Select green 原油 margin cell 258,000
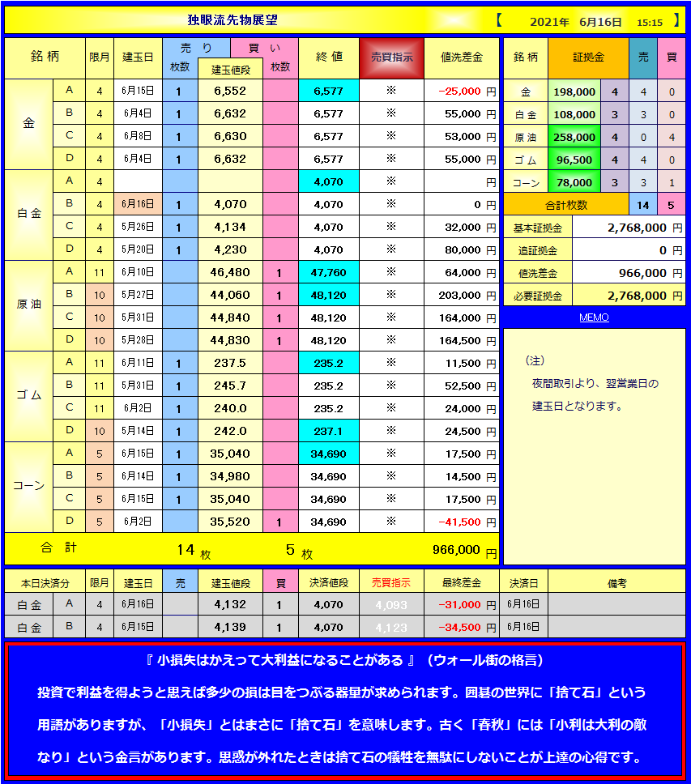 [574, 138]
